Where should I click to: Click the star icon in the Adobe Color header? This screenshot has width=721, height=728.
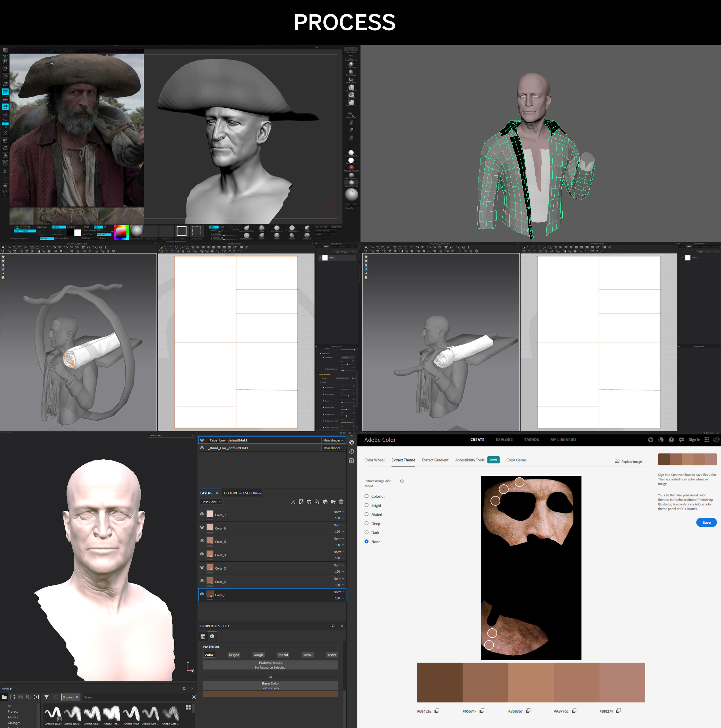[x=650, y=440]
